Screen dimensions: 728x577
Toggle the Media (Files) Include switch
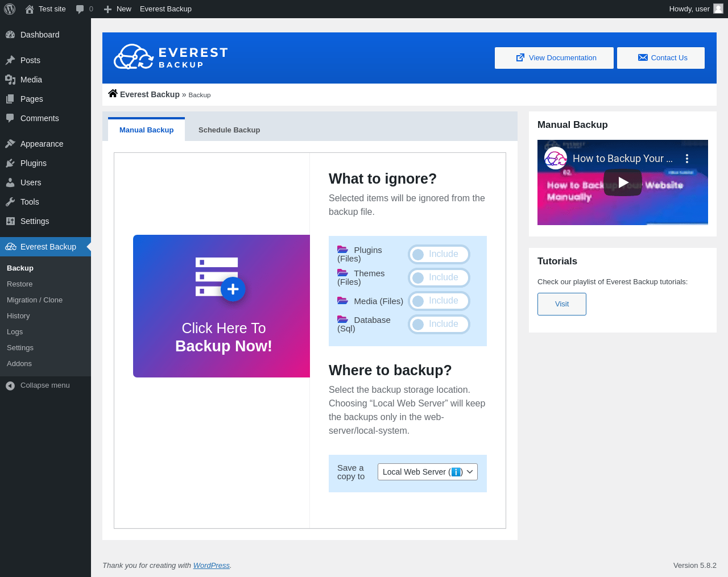[x=439, y=301]
